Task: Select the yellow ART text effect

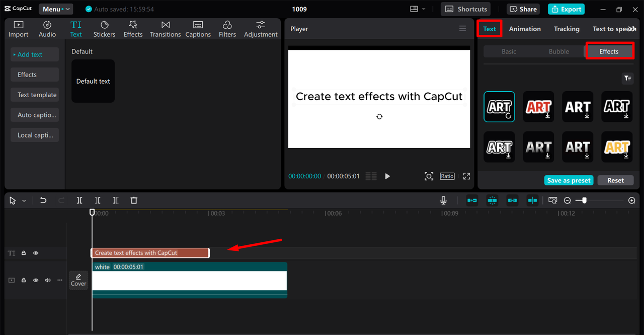Action: click(617, 147)
